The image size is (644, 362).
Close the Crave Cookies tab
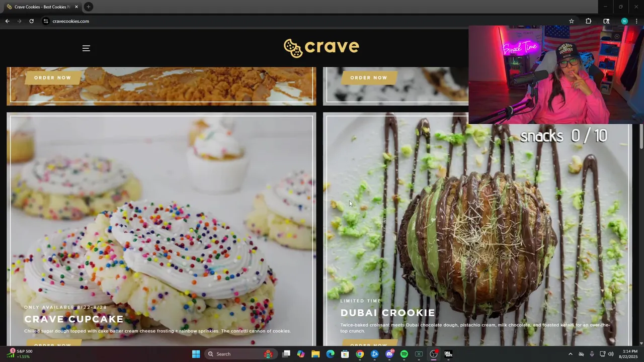coord(76,7)
